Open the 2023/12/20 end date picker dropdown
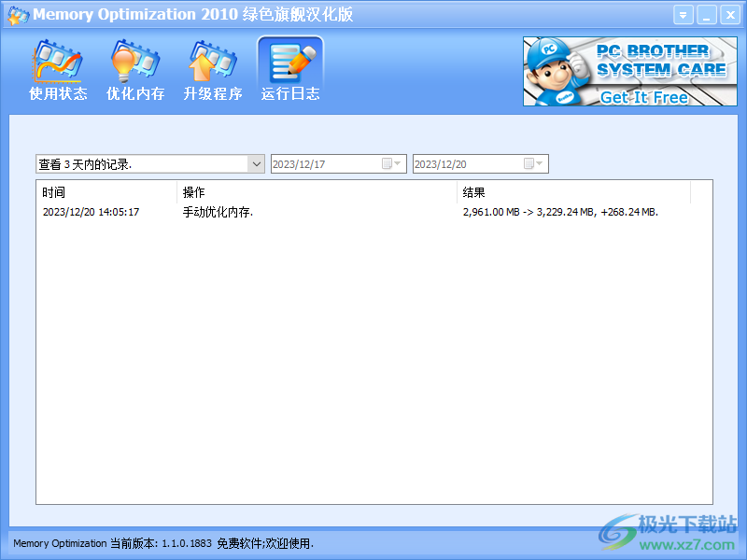Viewport: 747px width, 560px height. pyautogui.click(x=540, y=163)
